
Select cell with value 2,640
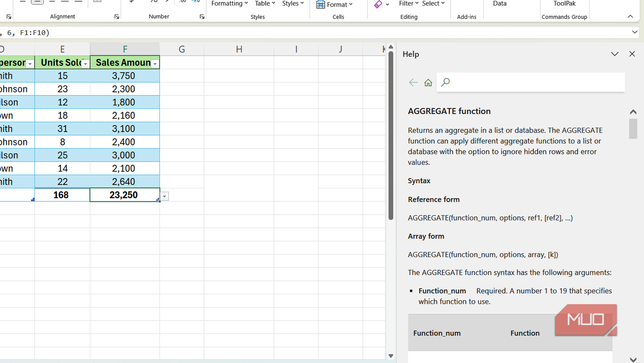[125, 181]
